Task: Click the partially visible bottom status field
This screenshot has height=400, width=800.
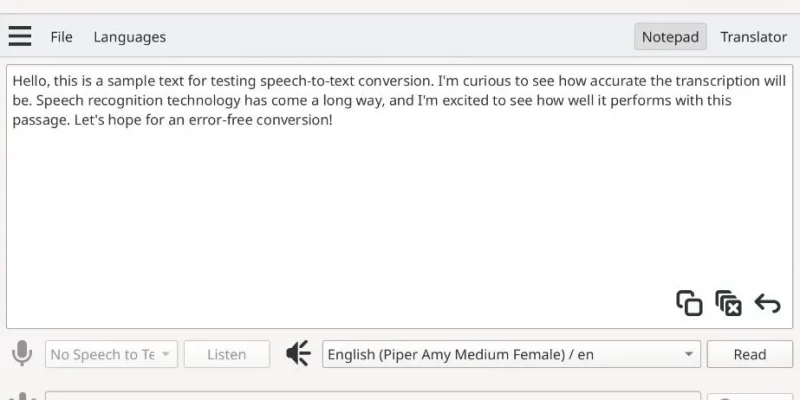Action: 372,395
